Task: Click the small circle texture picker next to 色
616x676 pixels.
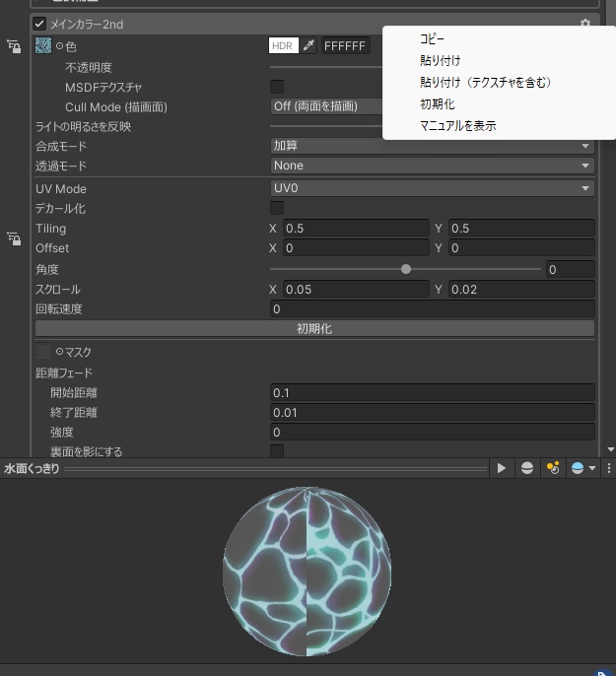Action: click(x=59, y=45)
